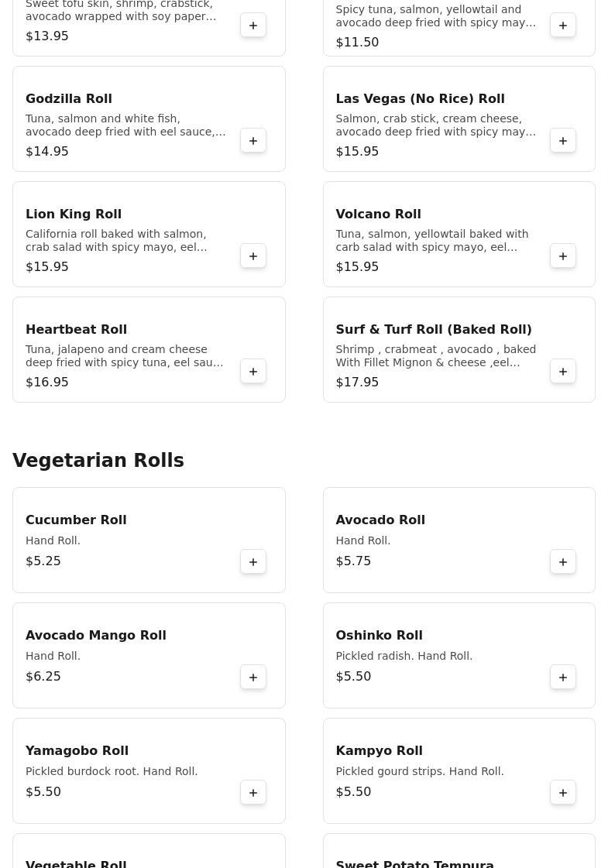Add Kampyo Roll to the order
This screenshot has width=608, height=868.
pyautogui.click(x=563, y=793)
